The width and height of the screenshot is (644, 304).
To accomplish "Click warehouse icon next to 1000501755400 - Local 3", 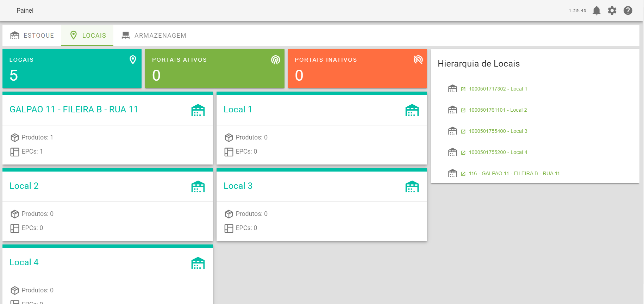I will click(x=452, y=131).
